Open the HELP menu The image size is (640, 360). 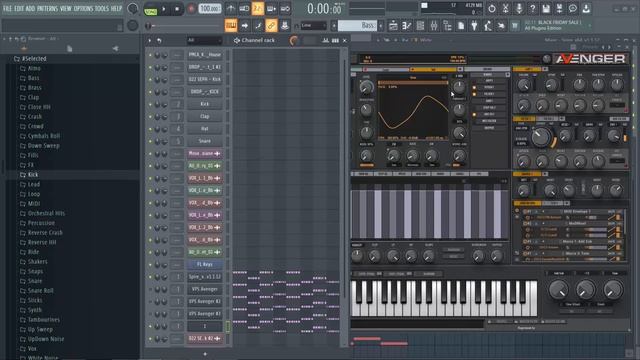point(116,8)
